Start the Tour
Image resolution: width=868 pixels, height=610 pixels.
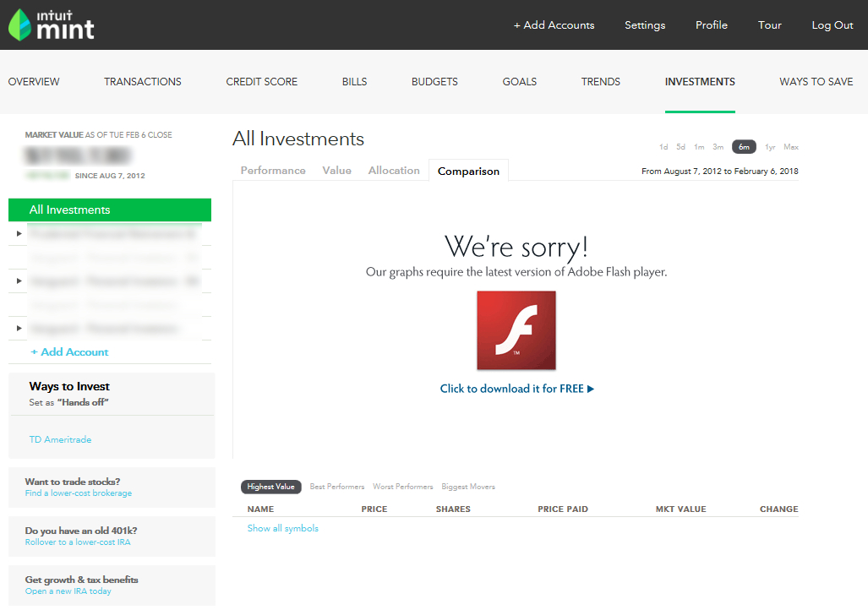tap(769, 25)
